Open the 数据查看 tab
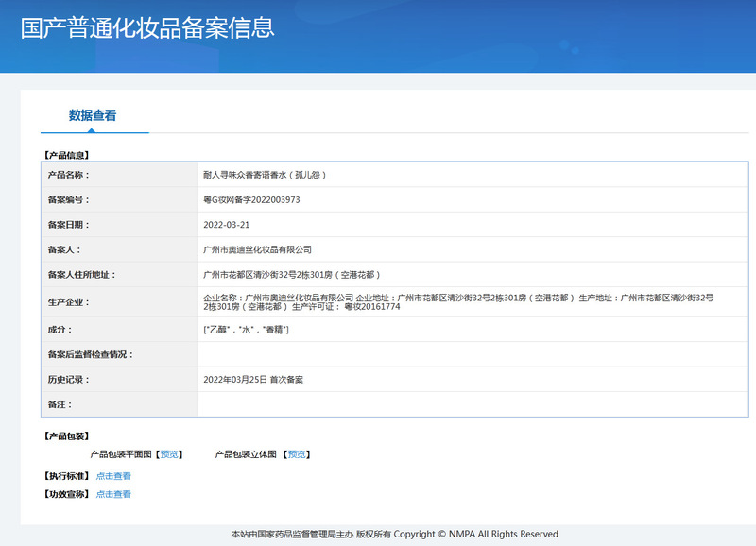 pos(93,116)
